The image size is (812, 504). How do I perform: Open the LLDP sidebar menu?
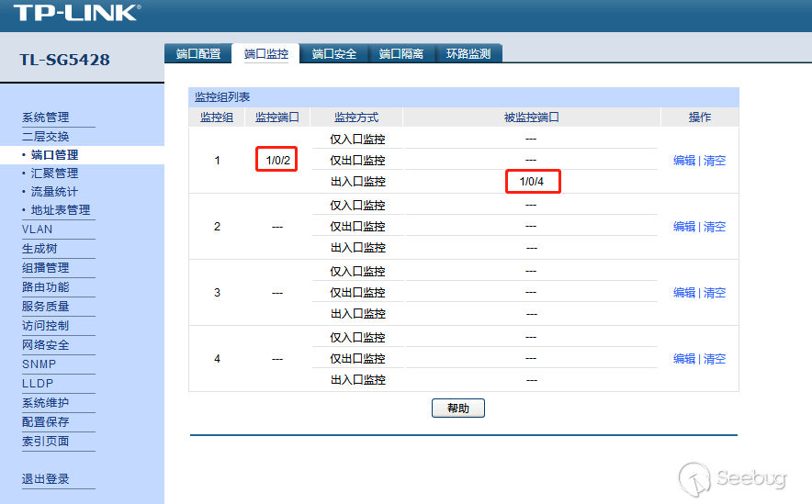pyautogui.click(x=38, y=384)
